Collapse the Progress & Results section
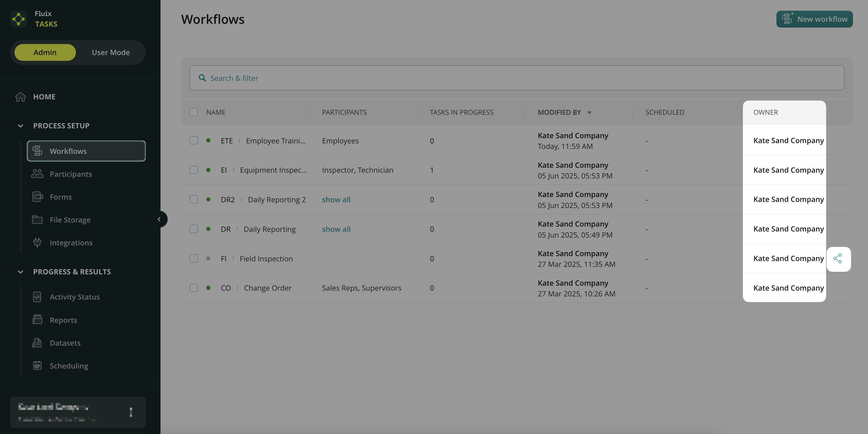The height and width of the screenshot is (434, 868). tap(21, 271)
